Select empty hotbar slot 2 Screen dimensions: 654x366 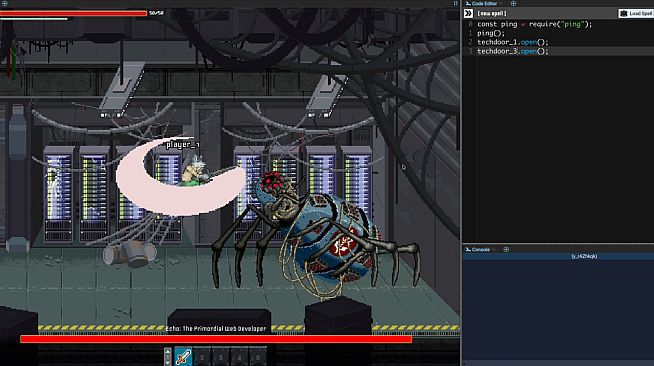pyautogui.click(x=202, y=357)
